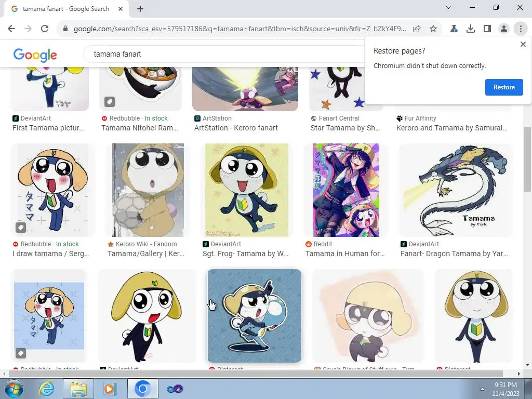Click product tag on I draw tamama thumbnail

point(21,228)
